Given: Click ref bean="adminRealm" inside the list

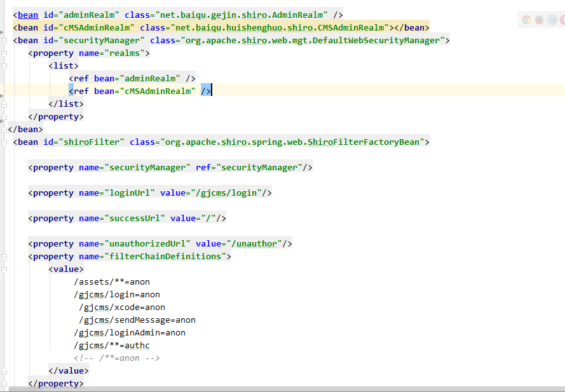Looking at the screenshot, I should pos(132,79).
